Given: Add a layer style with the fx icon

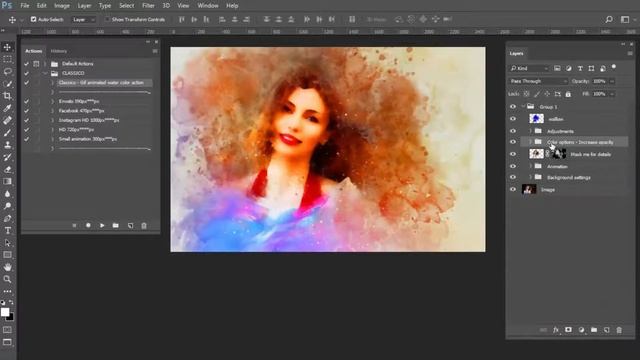Looking at the screenshot, I should pos(556,330).
